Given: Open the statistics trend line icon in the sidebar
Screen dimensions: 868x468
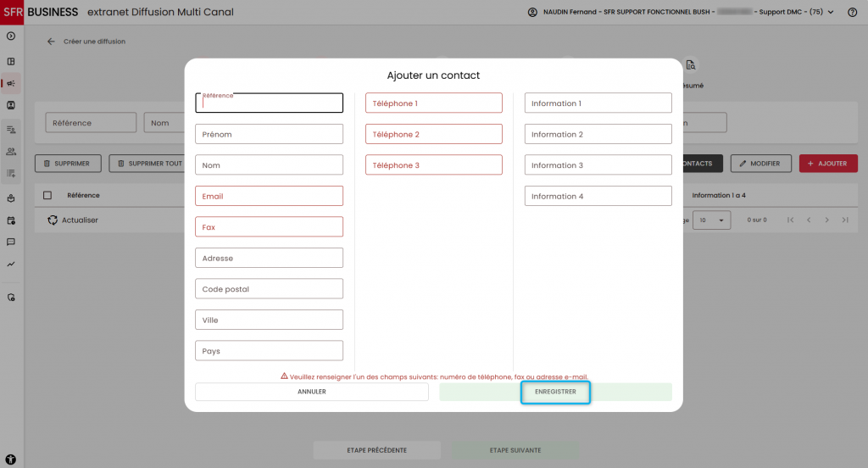Looking at the screenshot, I should pyautogui.click(x=10, y=265).
